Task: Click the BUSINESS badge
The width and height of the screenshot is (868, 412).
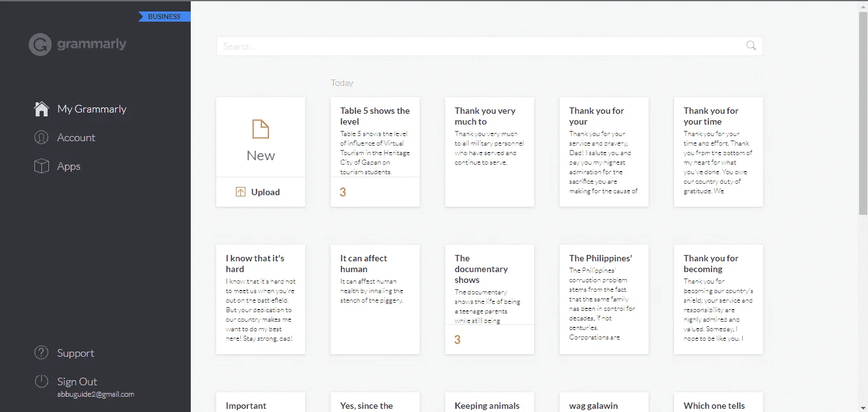Action: (165, 17)
